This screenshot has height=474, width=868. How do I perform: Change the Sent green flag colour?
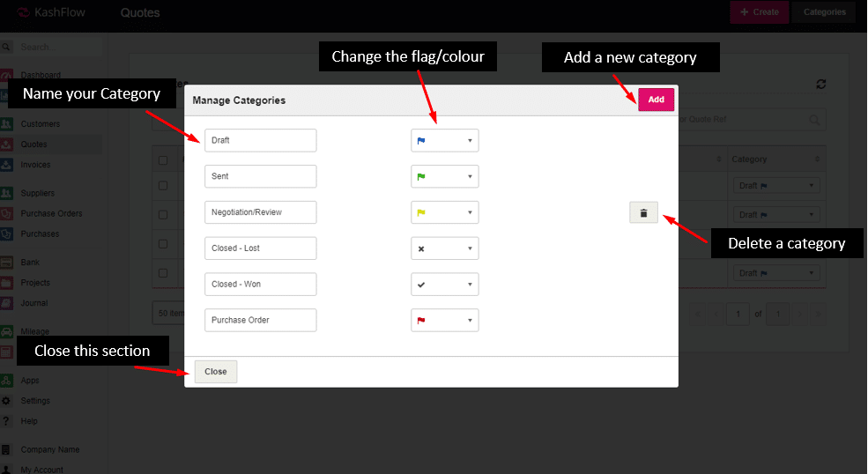click(444, 176)
